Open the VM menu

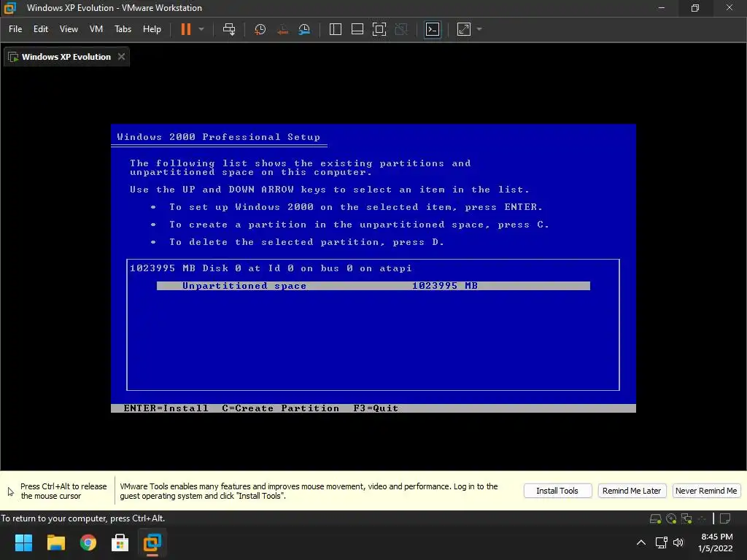pos(96,29)
